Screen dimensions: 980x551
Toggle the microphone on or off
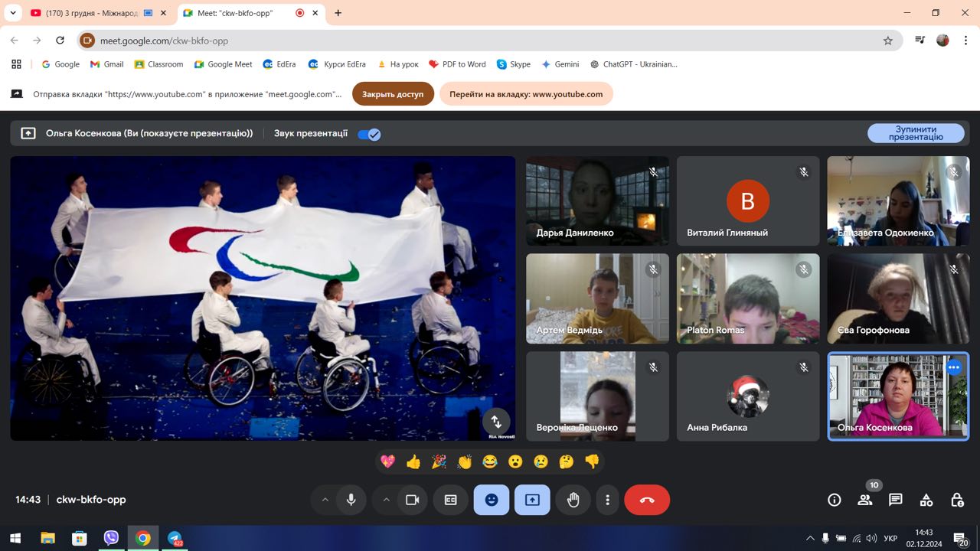click(x=351, y=500)
